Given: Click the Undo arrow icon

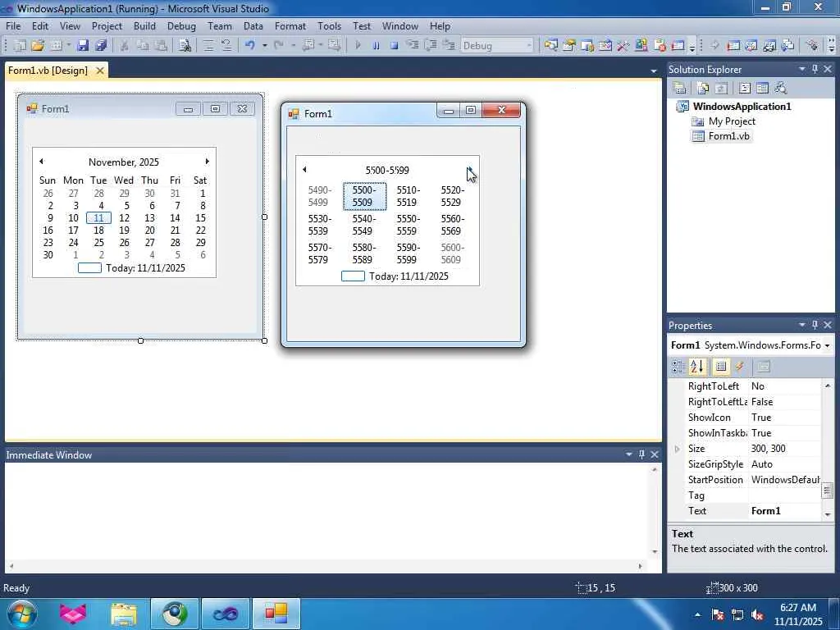Looking at the screenshot, I should pos(249,46).
